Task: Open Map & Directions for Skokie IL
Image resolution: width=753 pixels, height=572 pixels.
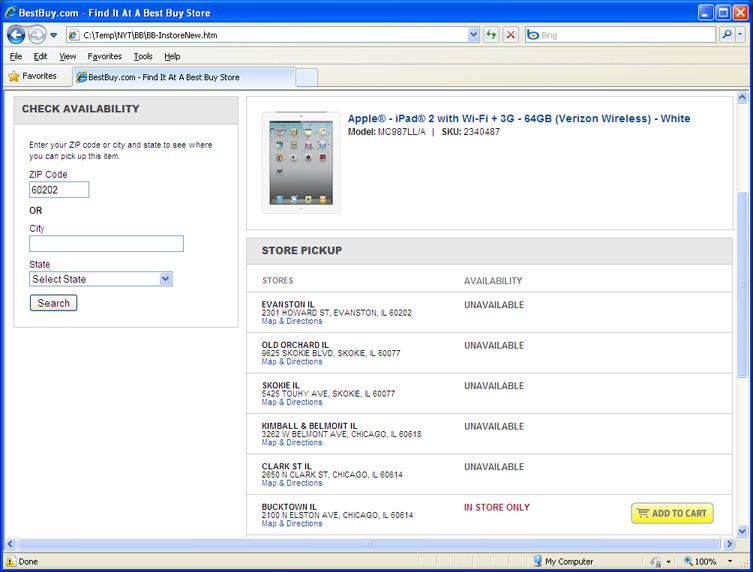Action: click(292, 402)
